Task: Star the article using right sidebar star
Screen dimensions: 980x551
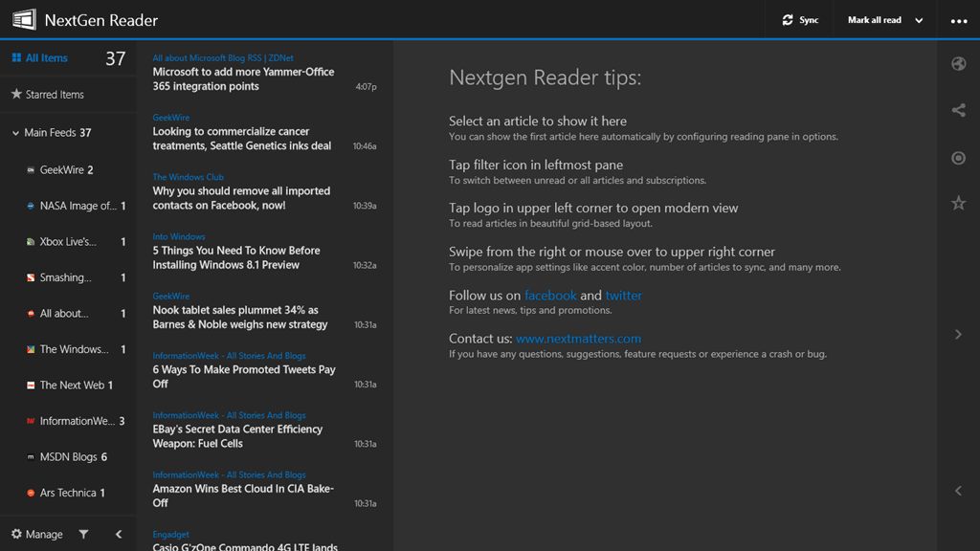Action: pos(958,203)
